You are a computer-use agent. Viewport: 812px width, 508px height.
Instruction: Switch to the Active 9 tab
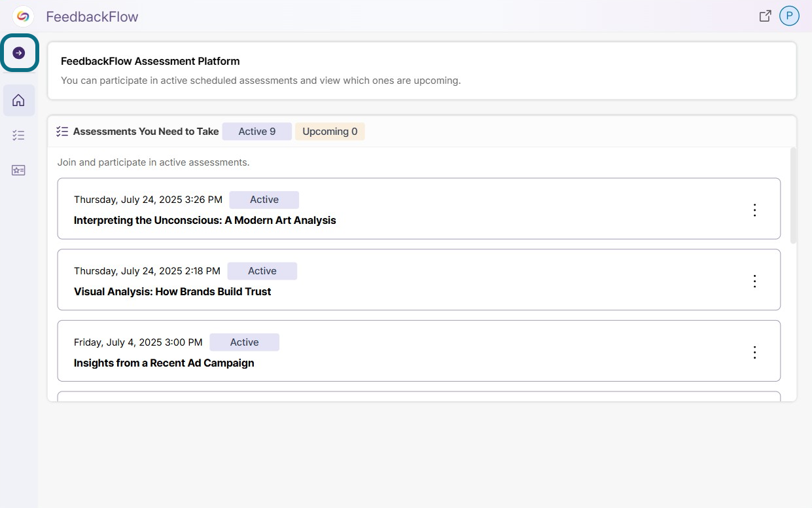[256, 132]
